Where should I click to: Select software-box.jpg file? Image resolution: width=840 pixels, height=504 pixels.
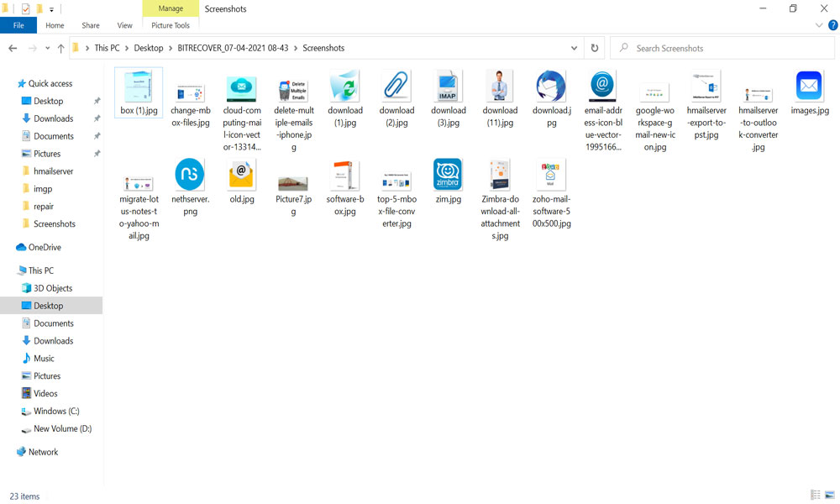click(x=344, y=176)
